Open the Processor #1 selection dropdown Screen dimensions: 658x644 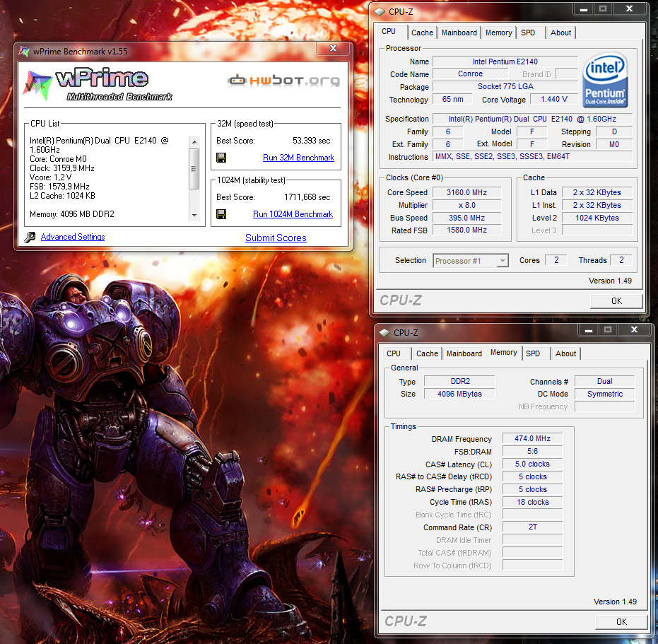tap(503, 261)
